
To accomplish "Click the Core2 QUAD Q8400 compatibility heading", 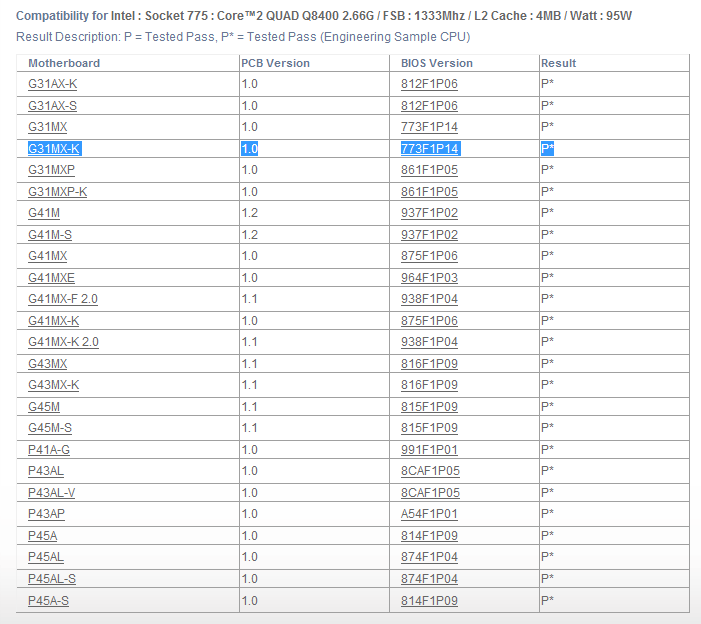I will pos(324,16).
